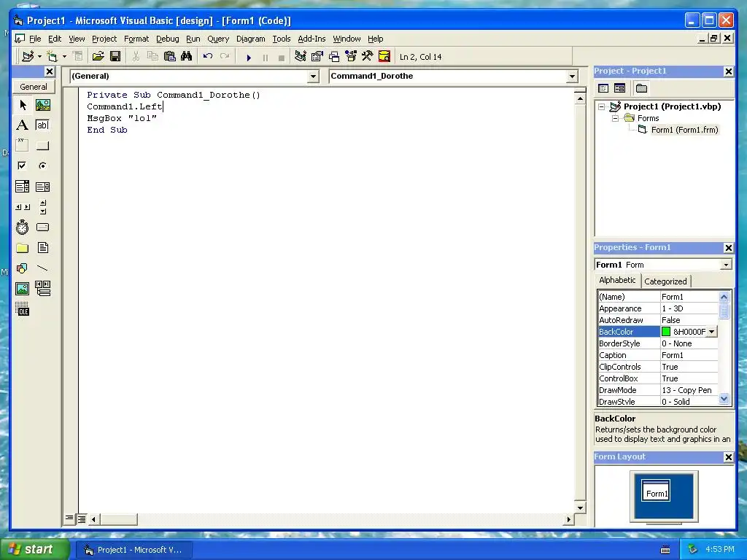Click View Object icon in Project panel
The height and width of the screenshot is (560, 747).
coord(619,88)
